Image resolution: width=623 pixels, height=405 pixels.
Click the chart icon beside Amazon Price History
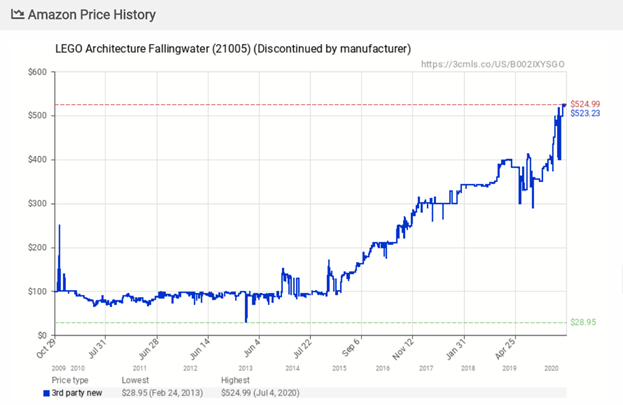point(18,17)
